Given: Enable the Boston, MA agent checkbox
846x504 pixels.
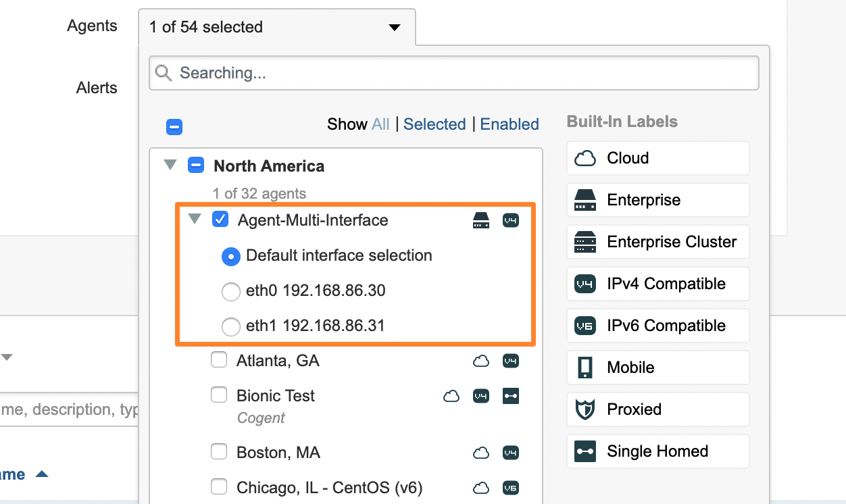Looking at the screenshot, I should (x=219, y=452).
